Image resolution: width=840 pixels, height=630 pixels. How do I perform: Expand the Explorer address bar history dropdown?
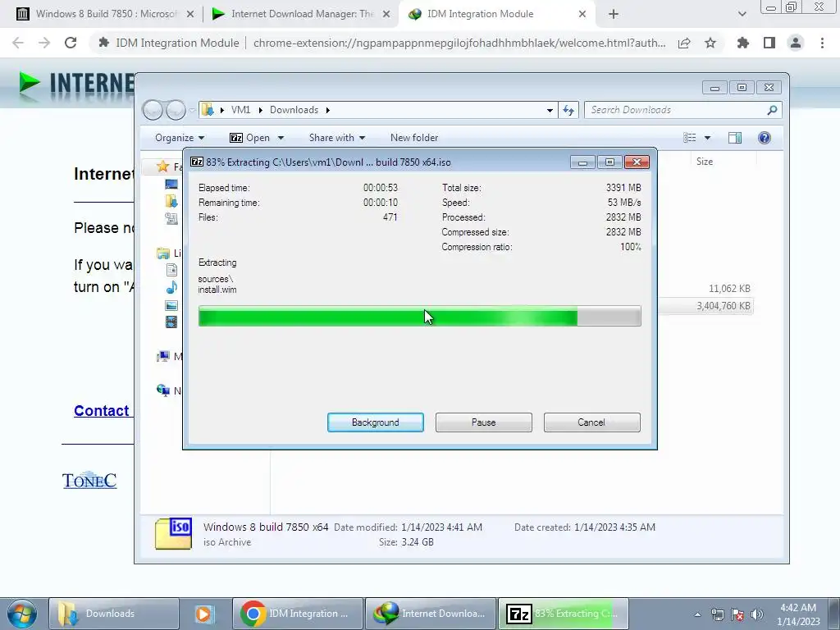pyautogui.click(x=550, y=110)
